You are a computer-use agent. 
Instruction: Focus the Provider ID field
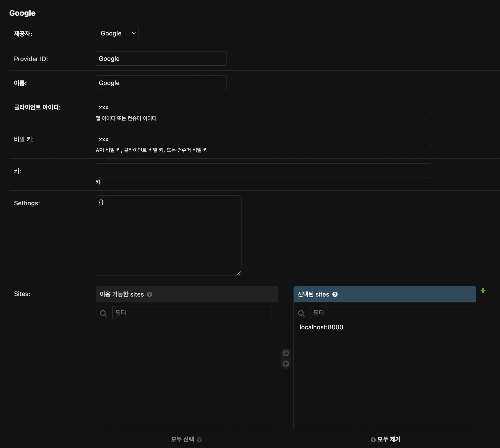click(x=161, y=58)
